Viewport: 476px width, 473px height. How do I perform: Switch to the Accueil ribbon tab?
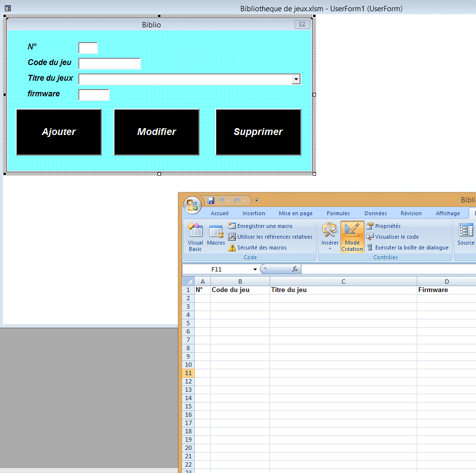point(220,213)
